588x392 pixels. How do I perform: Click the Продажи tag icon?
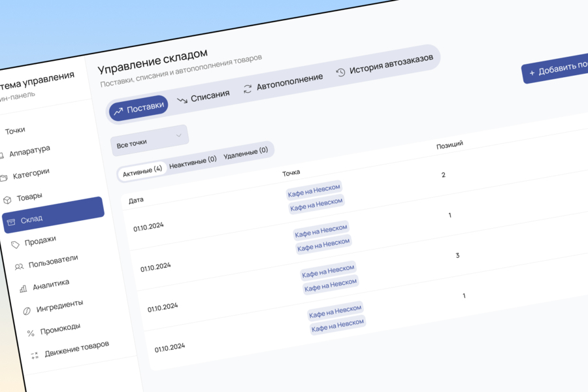tap(15, 245)
